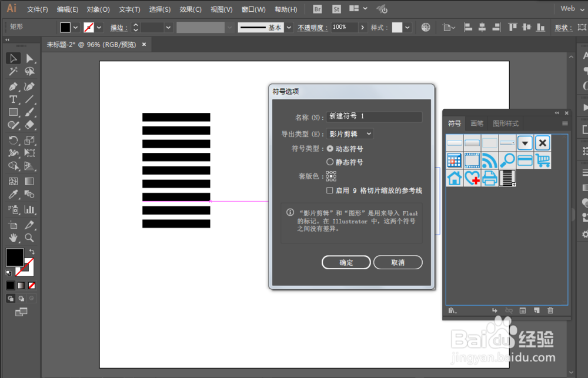Click Delete Symbol trash icon
Viewport: 588px width, 378px height.
tap(550, 310)
